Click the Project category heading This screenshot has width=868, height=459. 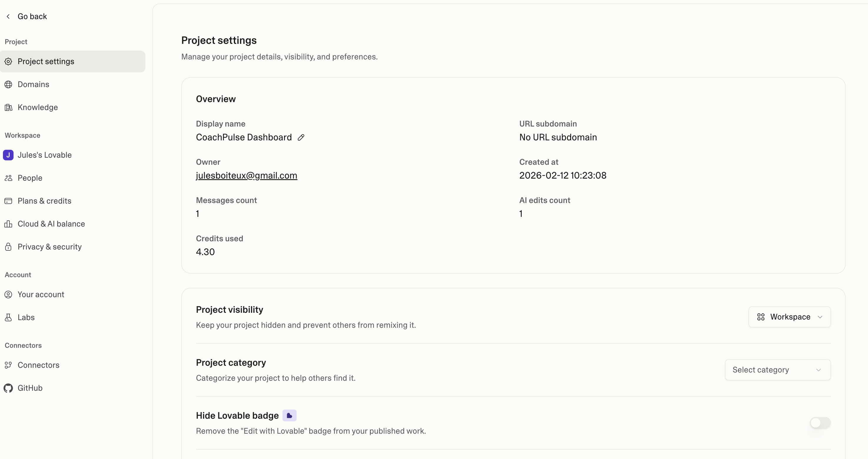(231, 362)
